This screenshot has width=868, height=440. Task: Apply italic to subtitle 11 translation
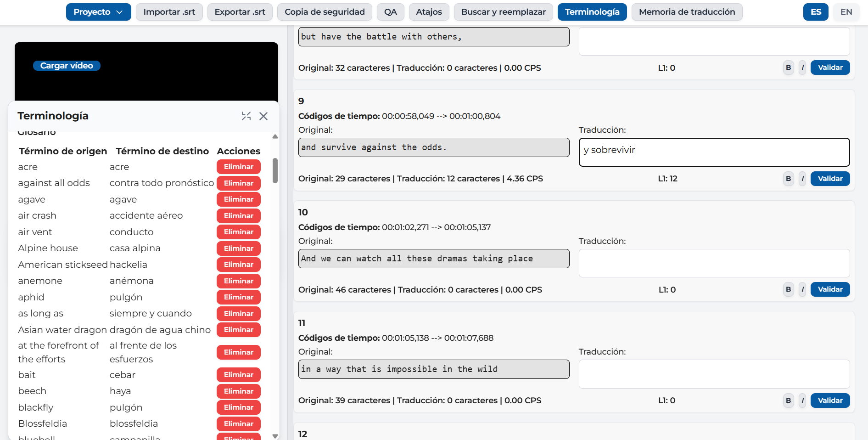802,401
